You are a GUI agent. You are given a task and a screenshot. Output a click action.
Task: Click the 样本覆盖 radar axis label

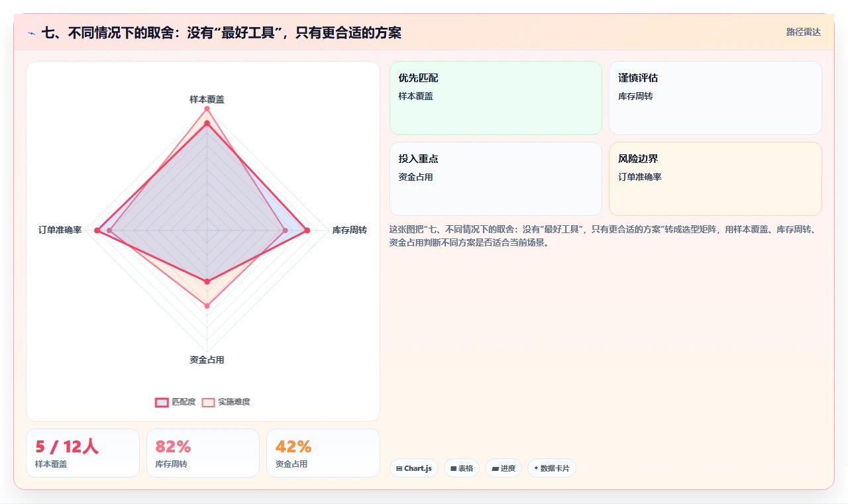pyautogui.click(x=207, y=99)
